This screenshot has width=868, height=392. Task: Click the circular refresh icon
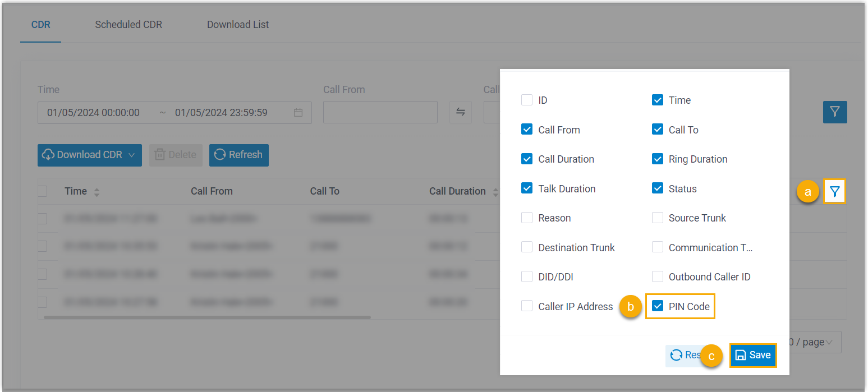(x=220, y=155)
